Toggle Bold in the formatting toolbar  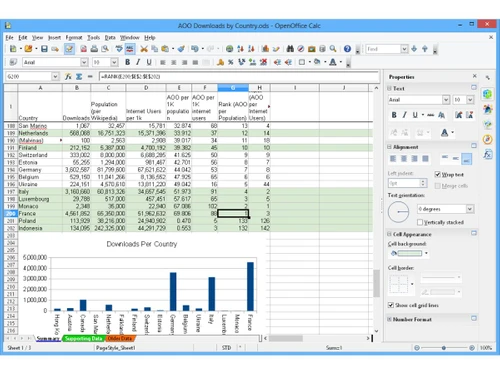[x=127, y=62]
